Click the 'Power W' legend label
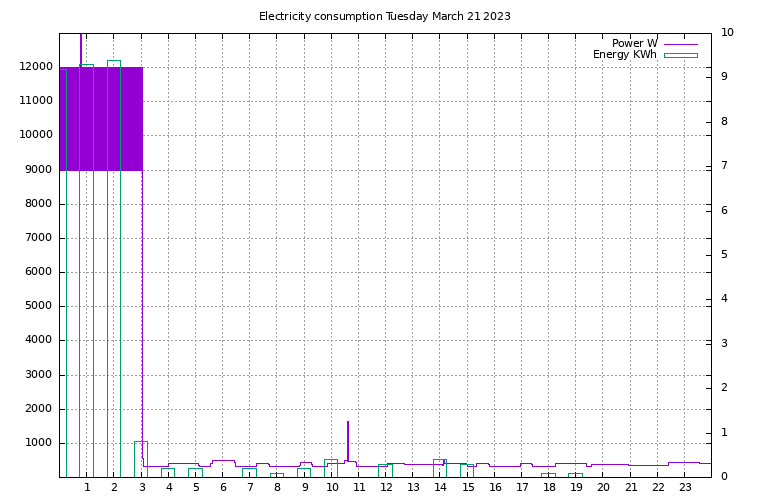This screenshot has width=768, height=500. (x=634, y=43)
